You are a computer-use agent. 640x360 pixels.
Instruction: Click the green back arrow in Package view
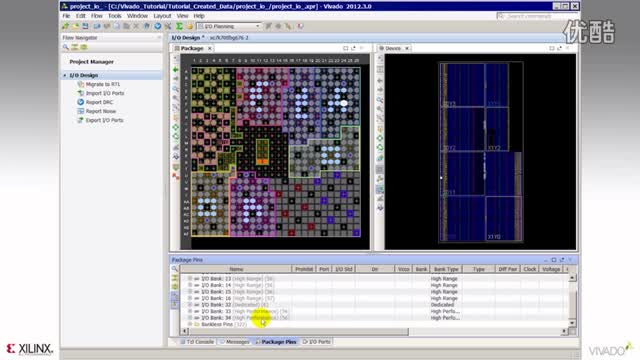pos(176,70)
